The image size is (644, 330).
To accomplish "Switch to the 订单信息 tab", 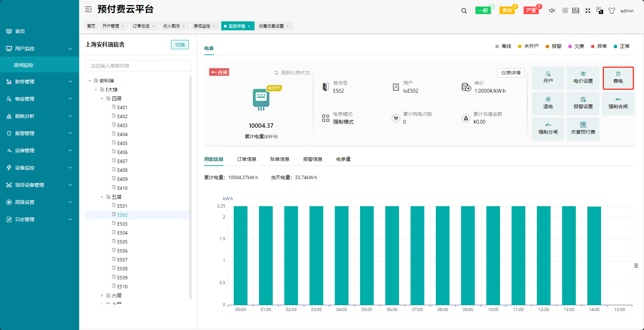I will click(x=246, y=159).
